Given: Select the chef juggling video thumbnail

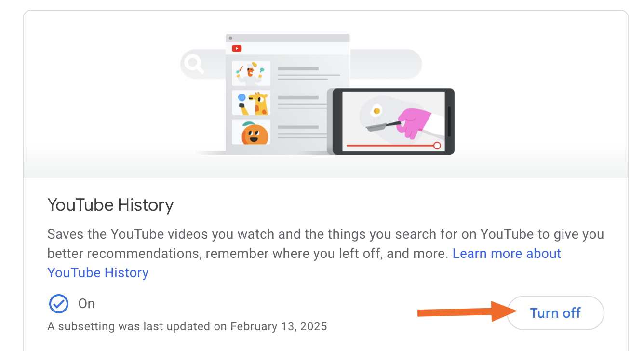Looking at the screenshot, I should (251, 73).
